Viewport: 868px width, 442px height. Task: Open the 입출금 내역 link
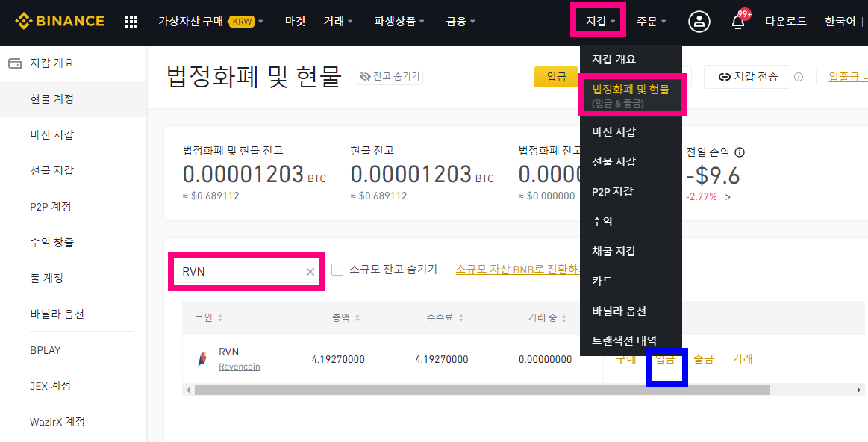(x=848, y=77)
